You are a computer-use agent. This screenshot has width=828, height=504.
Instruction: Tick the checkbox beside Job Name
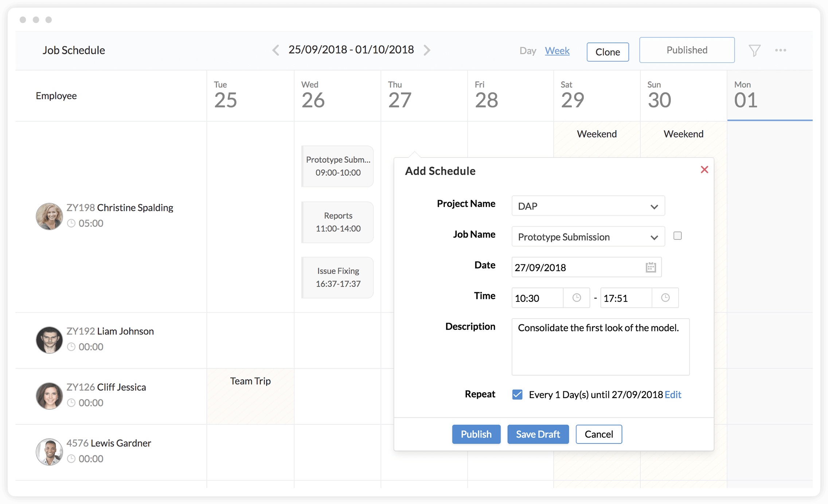677,236
